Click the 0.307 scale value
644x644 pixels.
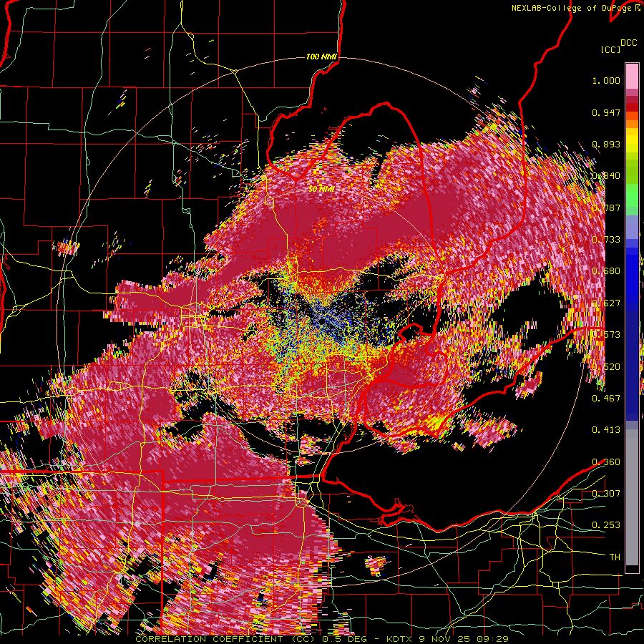[606, 493]
